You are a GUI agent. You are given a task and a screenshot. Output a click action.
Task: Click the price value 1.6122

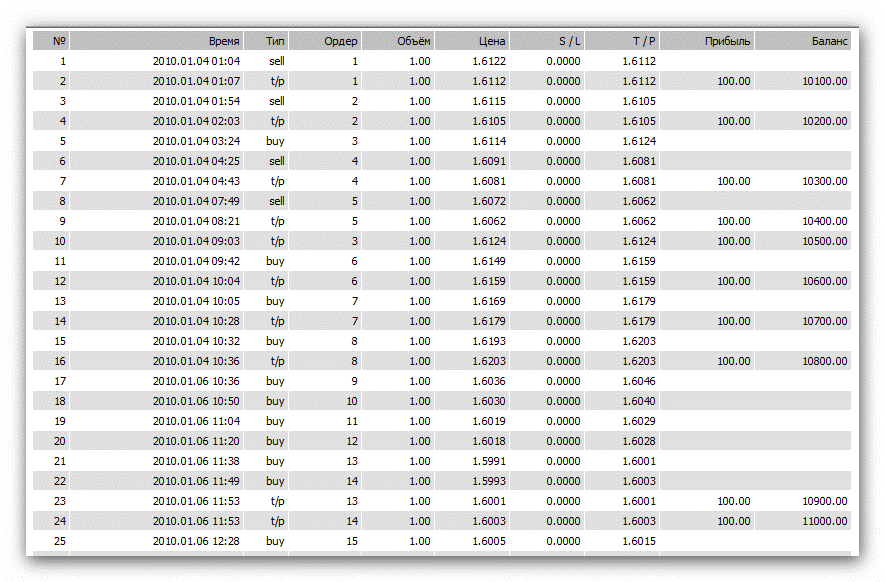489,61
